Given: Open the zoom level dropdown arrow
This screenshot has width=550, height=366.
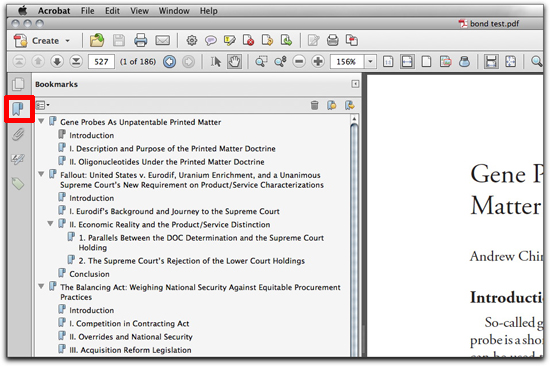Looking at the screenshot, I should click(x=370, y=62).
